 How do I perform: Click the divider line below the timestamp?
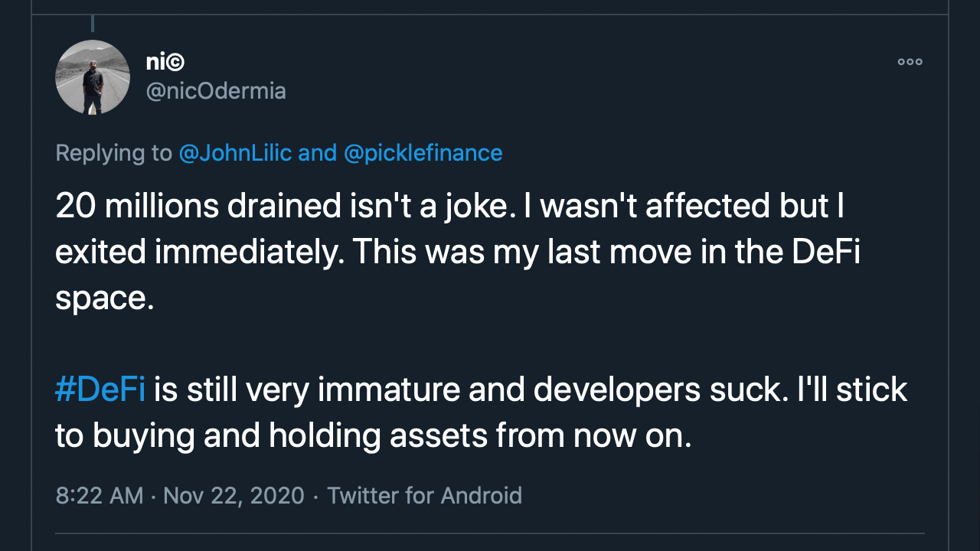click(490, 533)
